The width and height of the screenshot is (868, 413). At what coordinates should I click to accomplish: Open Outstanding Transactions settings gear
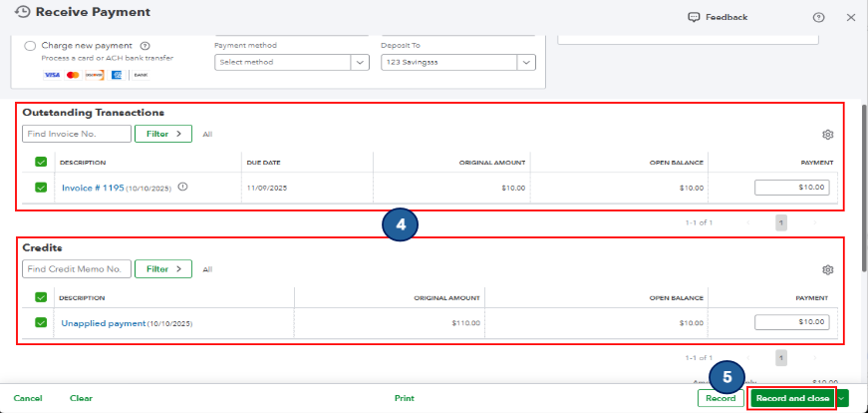pyautogui.click(x=827, y=134)
